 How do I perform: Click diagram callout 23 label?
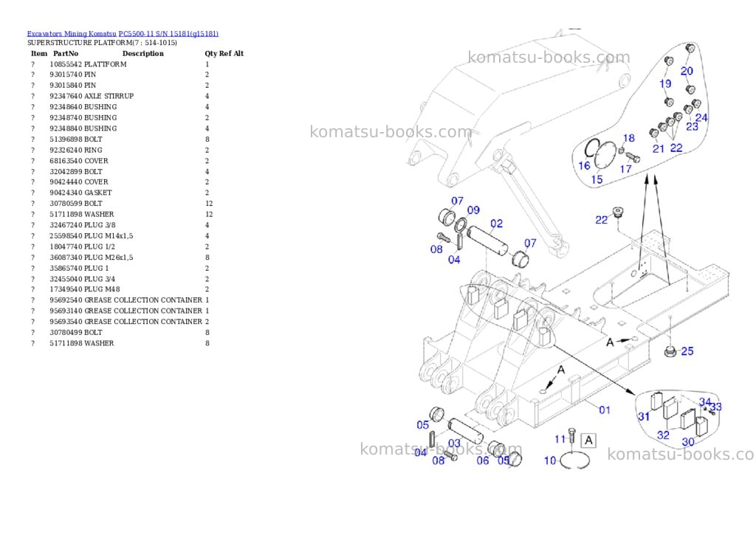(693, 127)
